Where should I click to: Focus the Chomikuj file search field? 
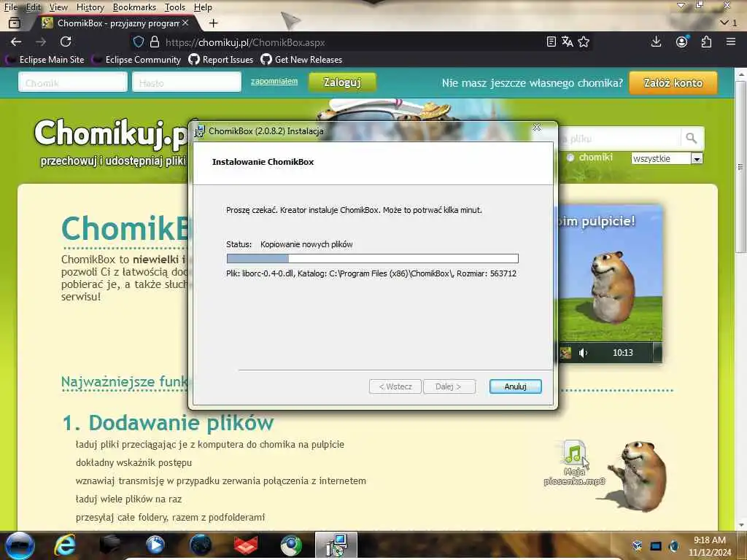pos(619,139)
